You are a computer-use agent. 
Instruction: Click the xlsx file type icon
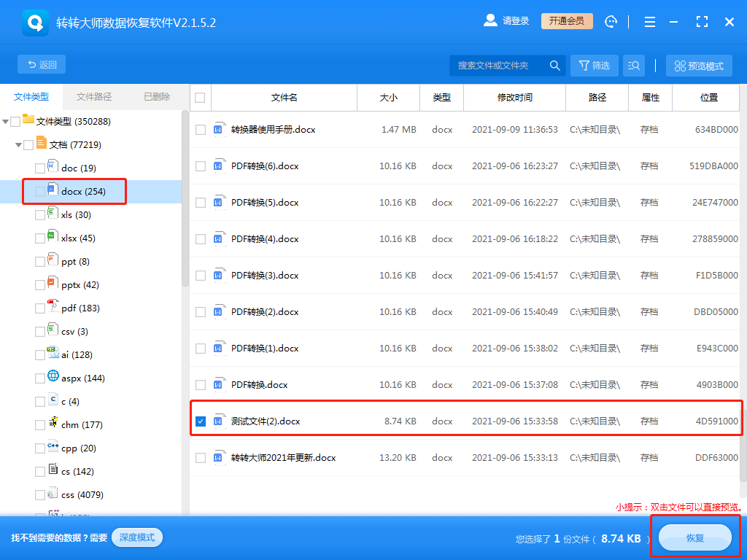tap(53, 236)
